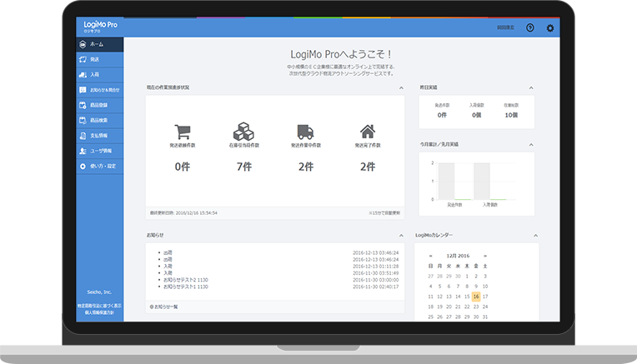Select ホーム in the sidebar
This screenshot has height=364, width=637.
(x=99, y=44)
